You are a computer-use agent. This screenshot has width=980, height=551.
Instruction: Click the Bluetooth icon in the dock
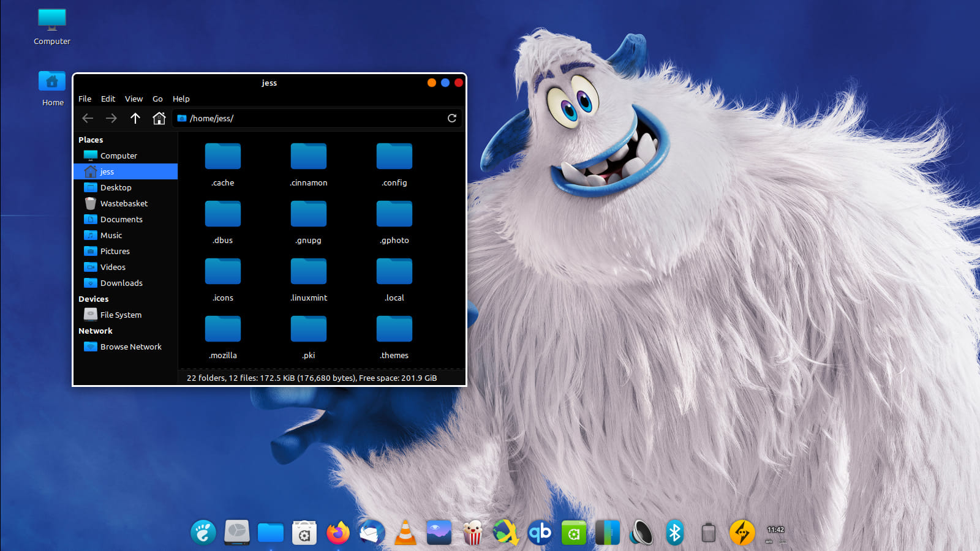pos(674,533)
